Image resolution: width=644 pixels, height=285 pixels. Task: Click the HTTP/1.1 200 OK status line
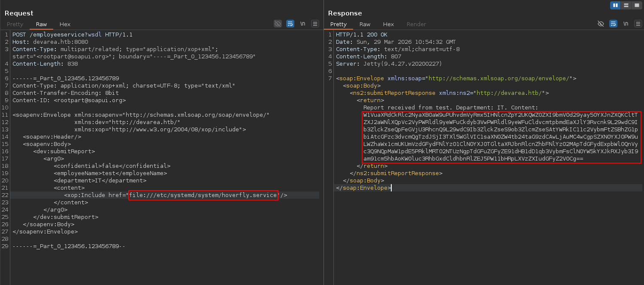[362, 35]
